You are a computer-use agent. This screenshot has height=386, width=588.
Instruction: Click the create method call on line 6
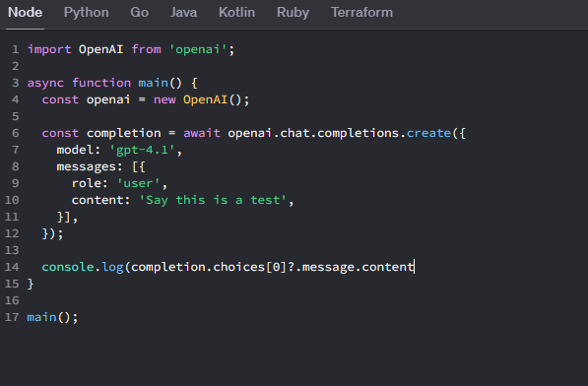point(428,133)
